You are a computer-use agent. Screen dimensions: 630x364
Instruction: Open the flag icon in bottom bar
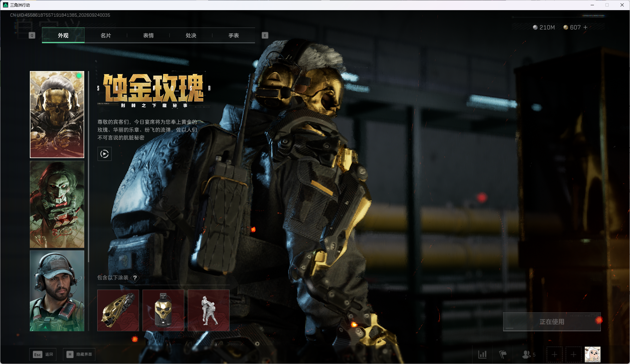503,355
